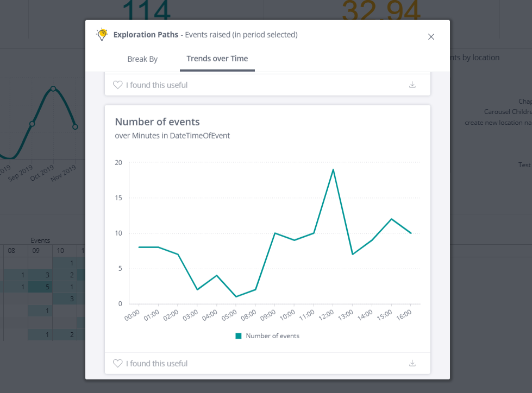Click the 12:00 peak on the line chart
Image resolution: width=532 pixels, height=393 pixels.
[333, 169]
